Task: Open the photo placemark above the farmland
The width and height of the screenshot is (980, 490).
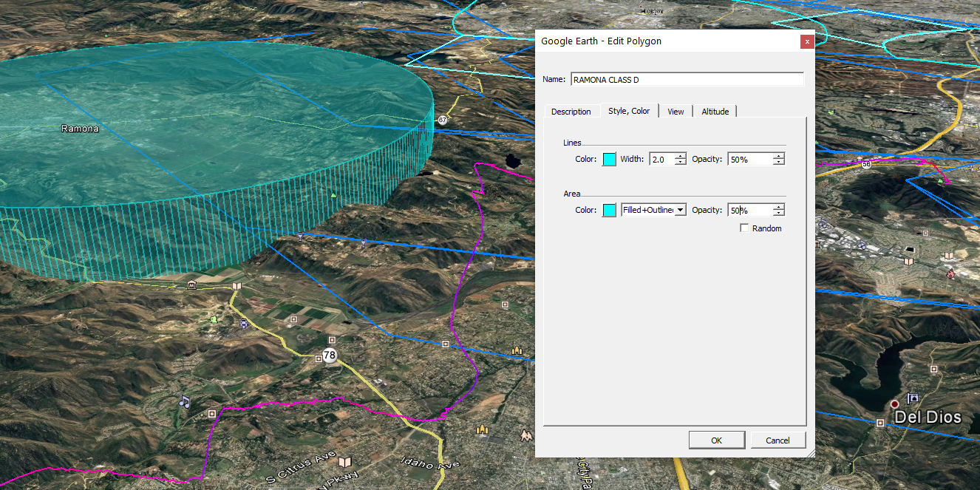Action: (293, 318)
